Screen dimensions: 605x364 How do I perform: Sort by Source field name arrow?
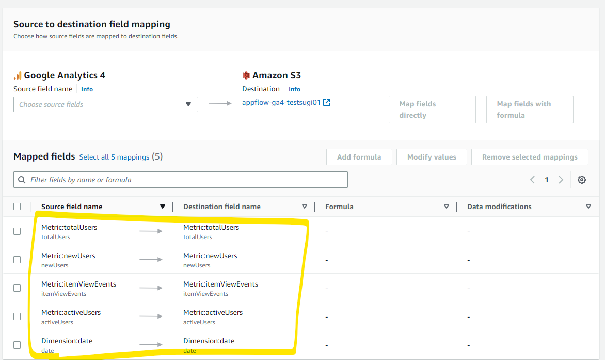pyautogui.click(x=163, y=207)
